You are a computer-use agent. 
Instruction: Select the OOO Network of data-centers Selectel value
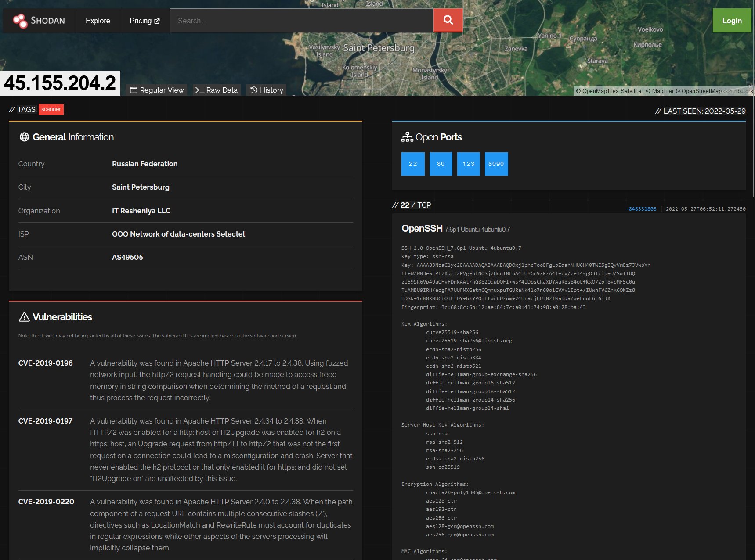pyautogui.click(x=179, y=234)
